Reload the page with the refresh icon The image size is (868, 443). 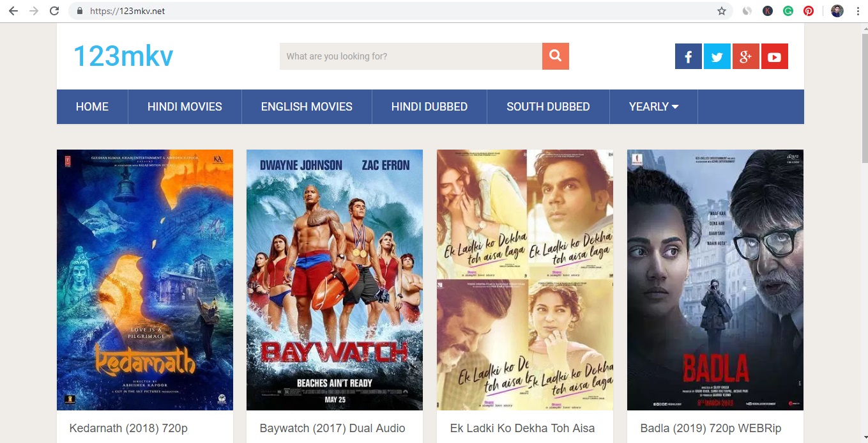[54, 11]
